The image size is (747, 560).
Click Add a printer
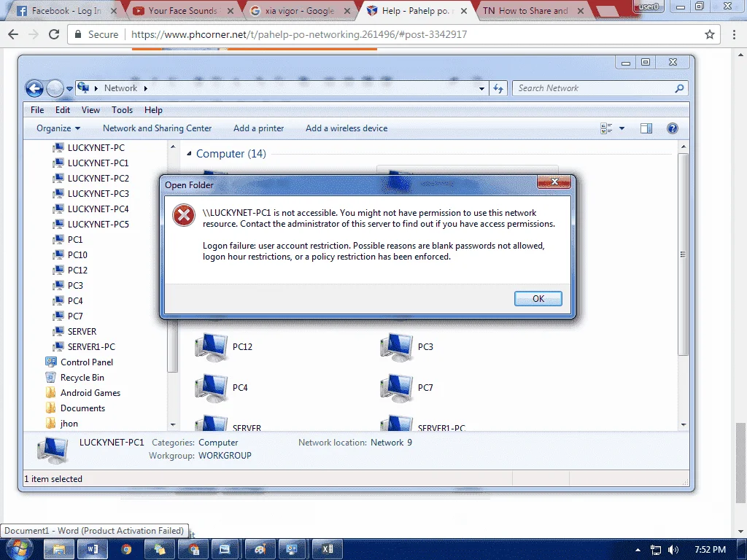click(259, 128)
